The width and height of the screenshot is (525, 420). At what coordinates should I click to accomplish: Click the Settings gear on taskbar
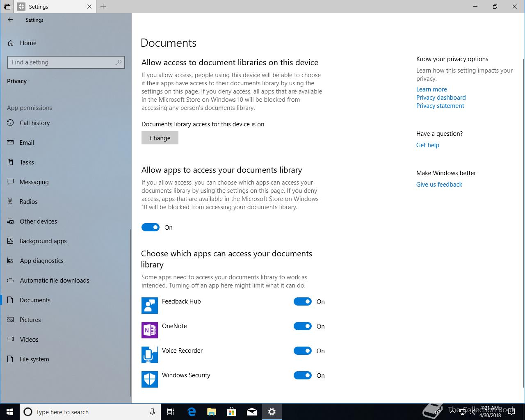click(272, 412)
